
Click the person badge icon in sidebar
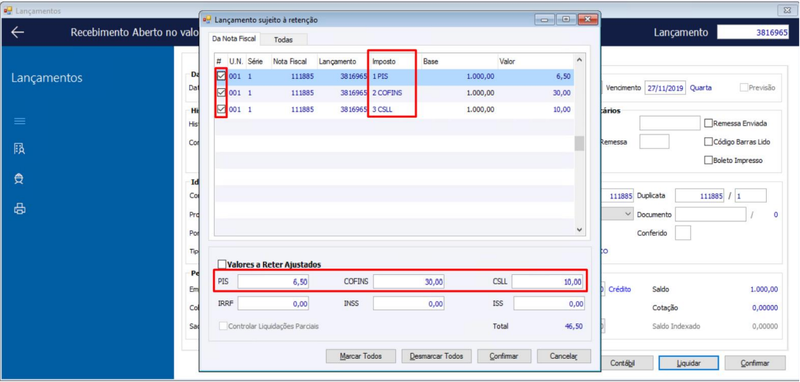[19, 179]
